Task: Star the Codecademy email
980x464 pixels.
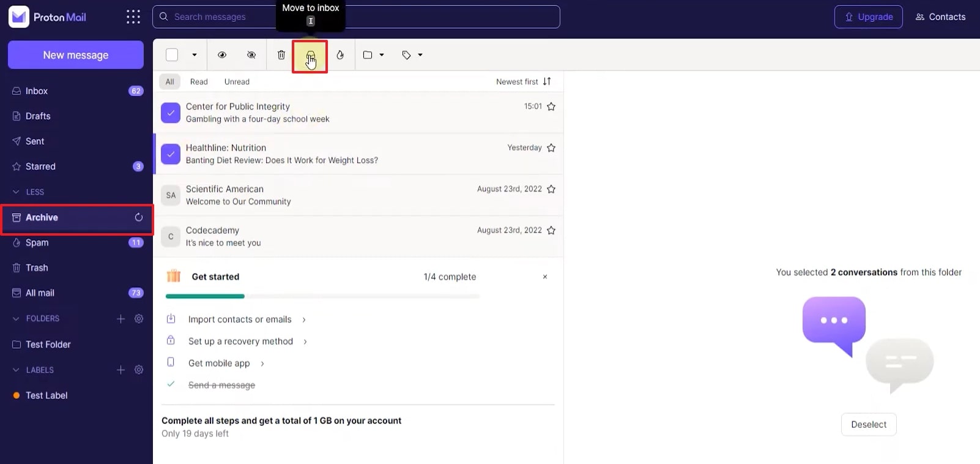Action: coord(551,230)
